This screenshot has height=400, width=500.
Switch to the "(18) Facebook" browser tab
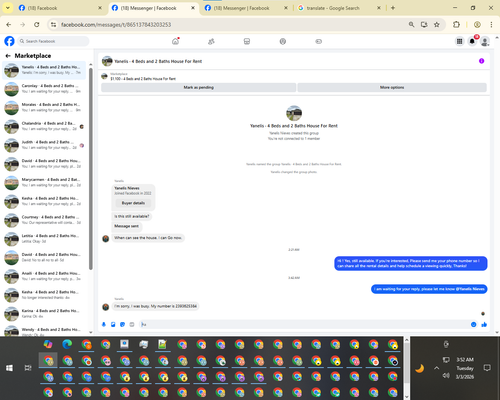pyautogui.click(x=60, y=8)
